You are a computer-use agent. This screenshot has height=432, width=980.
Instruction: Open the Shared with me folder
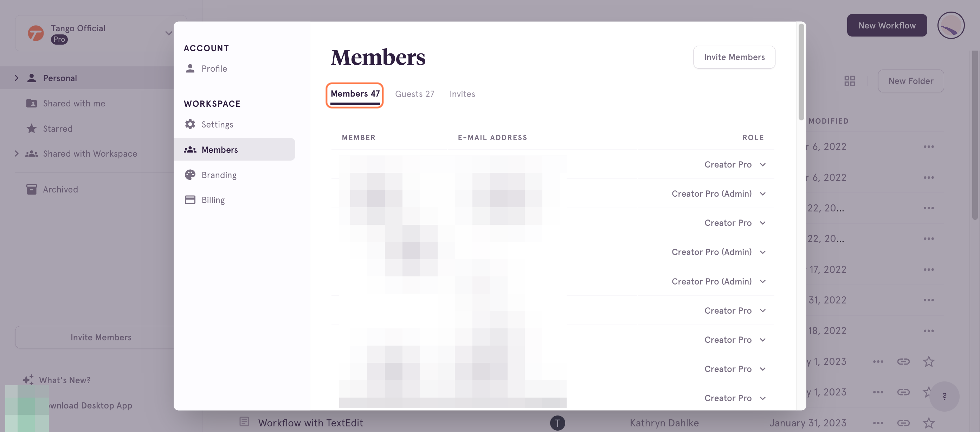66,104
